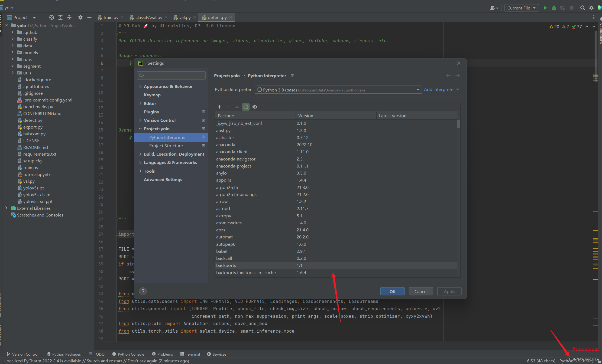
Task: Click the Stop square icon
Action: [x=572, y=8]
